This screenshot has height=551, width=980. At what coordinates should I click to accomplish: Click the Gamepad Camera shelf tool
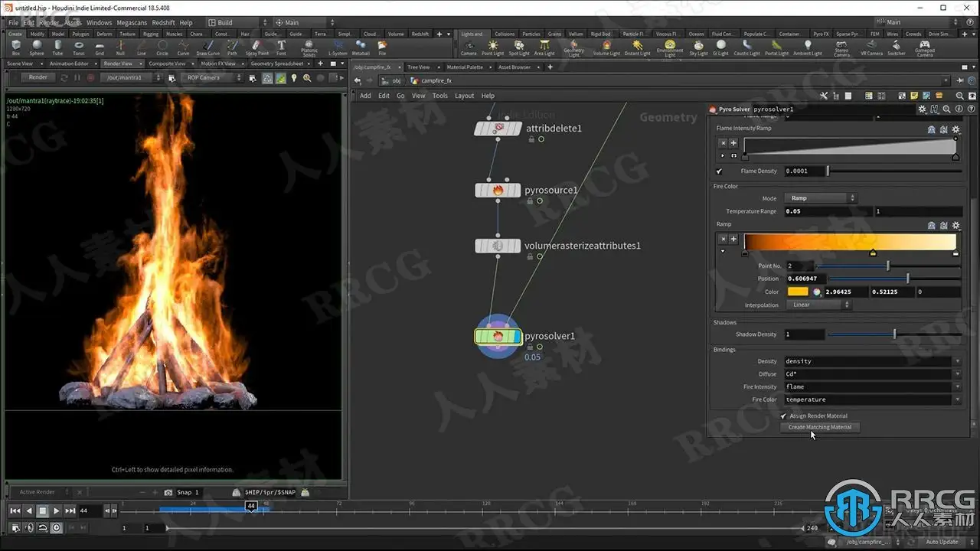pyautogui.click(x=925, y=49)
